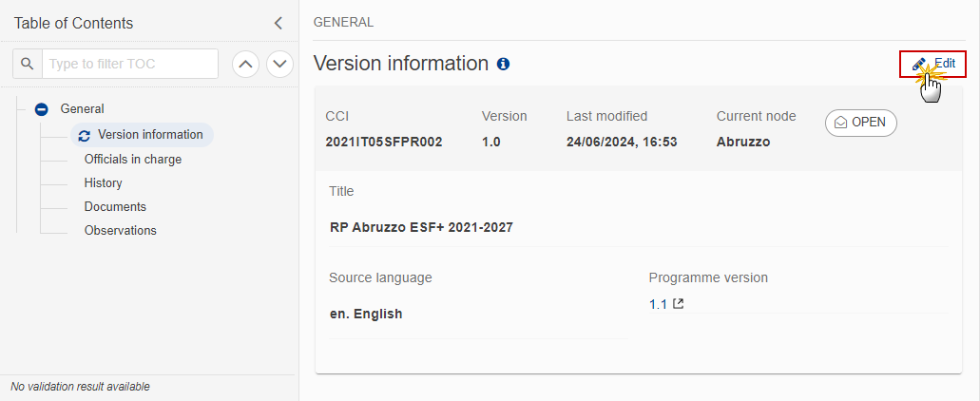Click the info icon beside Version information

[x=503, y=64]
